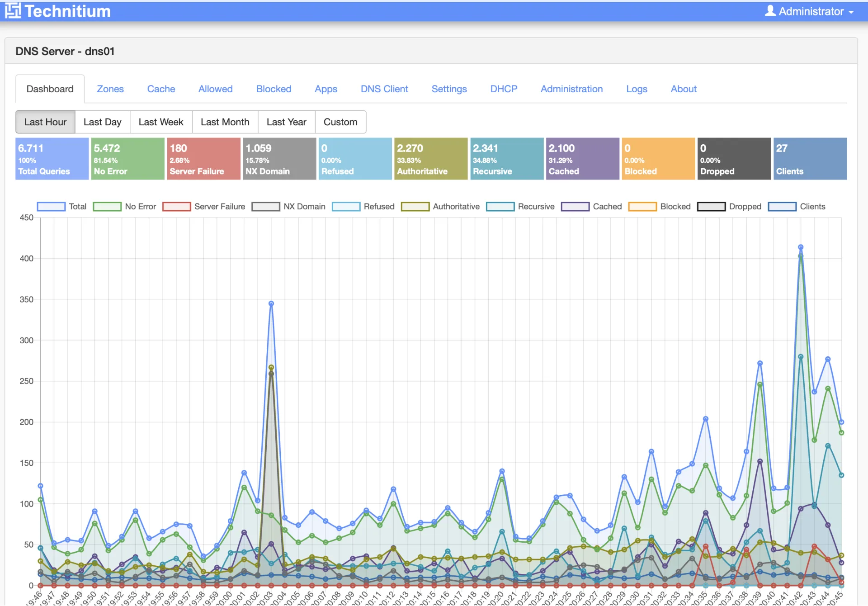Open the DNS Client tab

[x=384, y=89]
